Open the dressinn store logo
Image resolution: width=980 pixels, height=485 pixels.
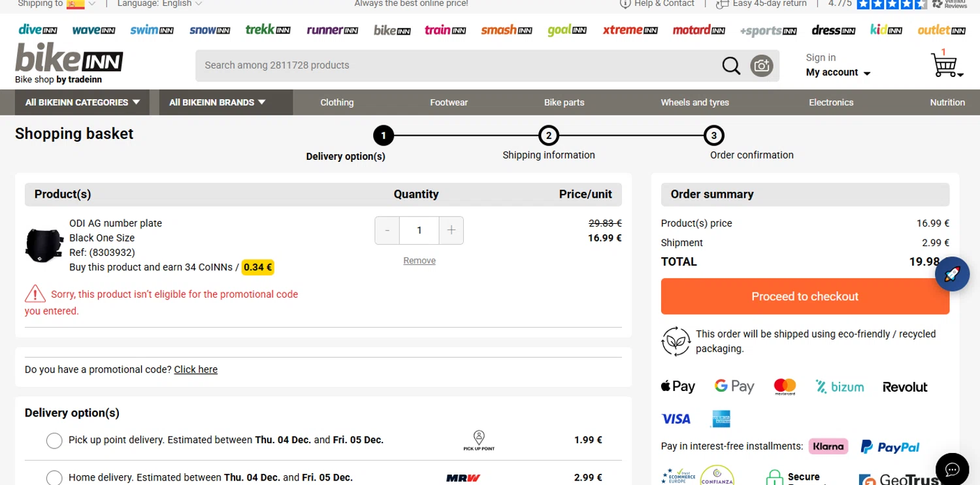[834, 30]
